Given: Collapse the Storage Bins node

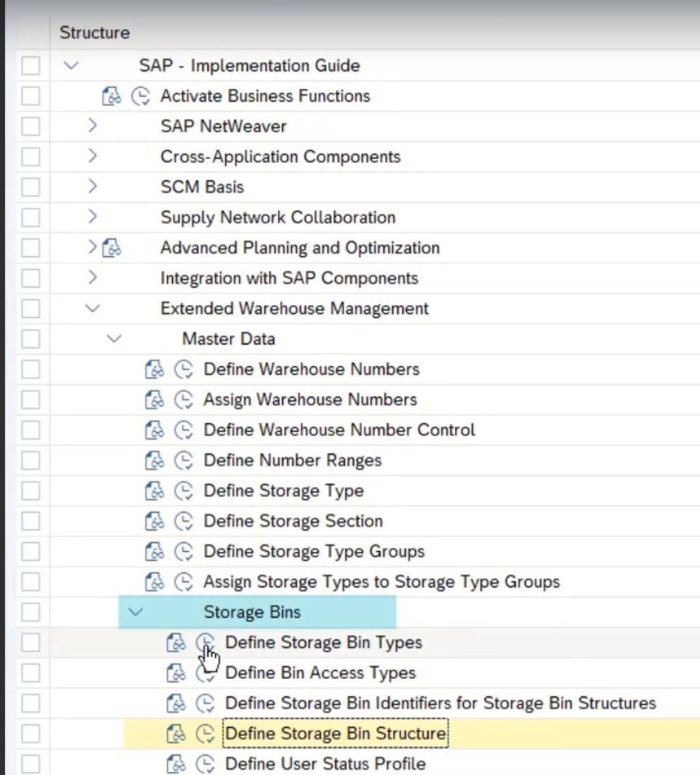Looking at the screenshot, I should (135, 612).
